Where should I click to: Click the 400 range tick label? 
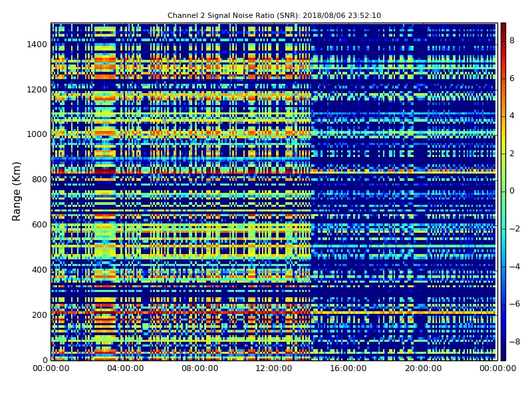(x=39, y=270)
